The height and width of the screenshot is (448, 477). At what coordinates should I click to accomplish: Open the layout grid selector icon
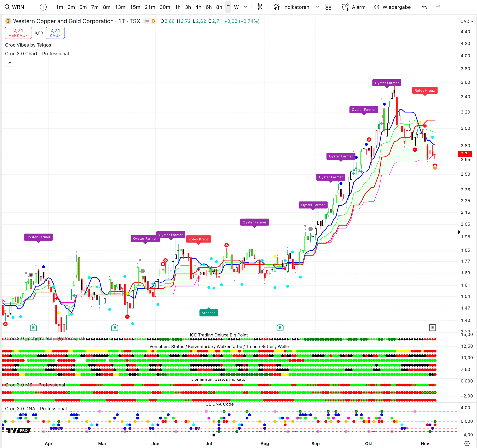click(x=328, y=7)
